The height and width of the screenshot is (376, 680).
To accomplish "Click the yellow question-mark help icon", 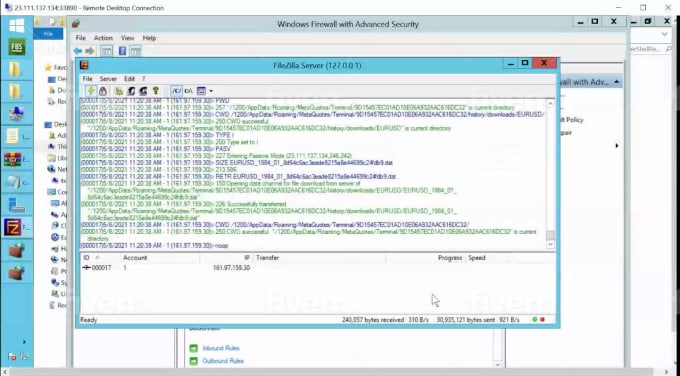I will (155, 91).
